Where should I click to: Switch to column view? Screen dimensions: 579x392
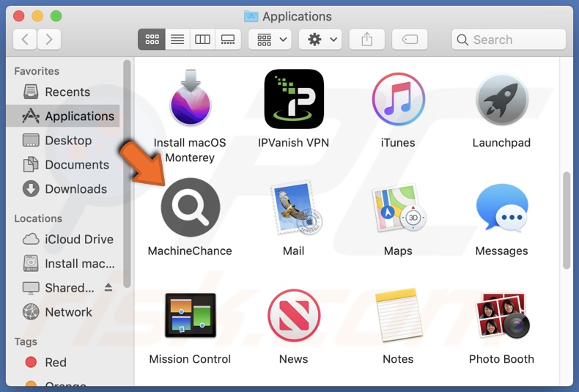(x=202, y=40)
